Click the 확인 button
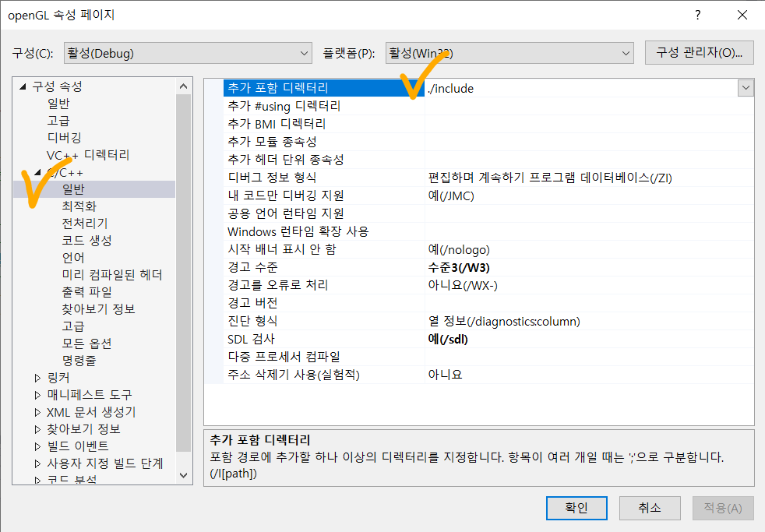 point(576,508)
